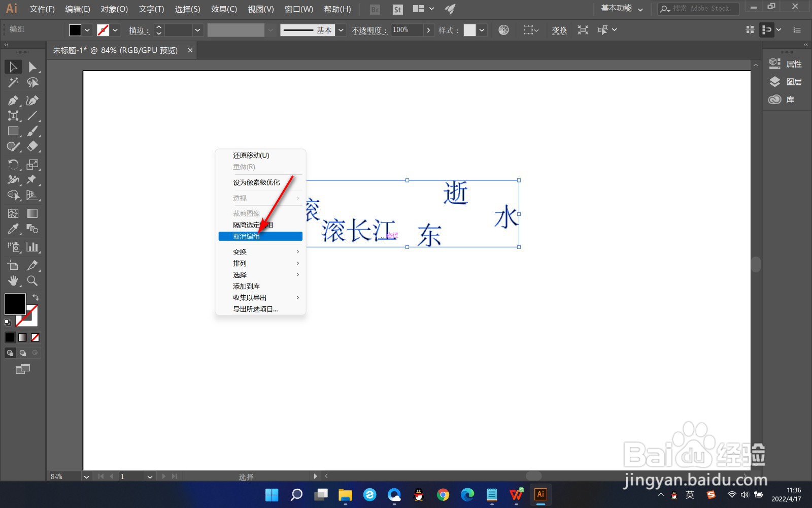Select the Scale tool
812x508 pixels.
click(x=32, y=165)
